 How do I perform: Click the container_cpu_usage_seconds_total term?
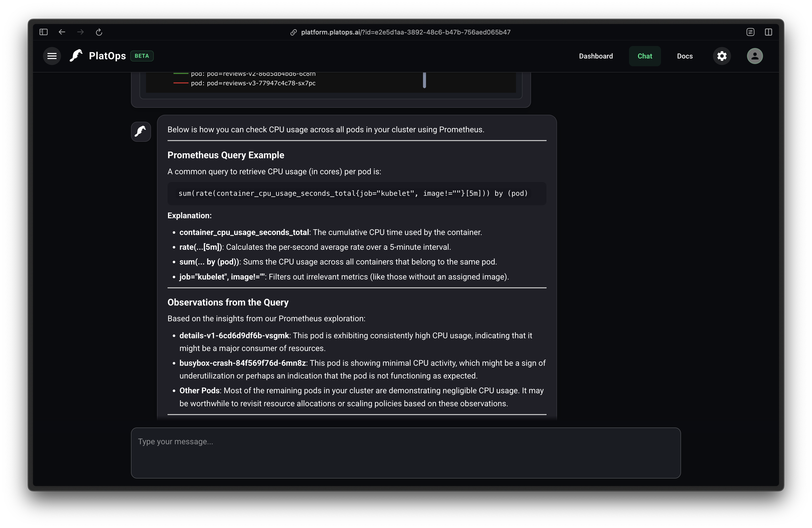(x=244, y=232)
